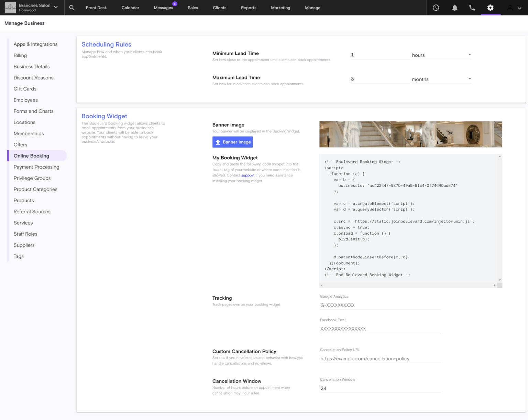This screenshot has width=528, height=420.
Task: Click the banner image preview
Action: tap(410, 134)
